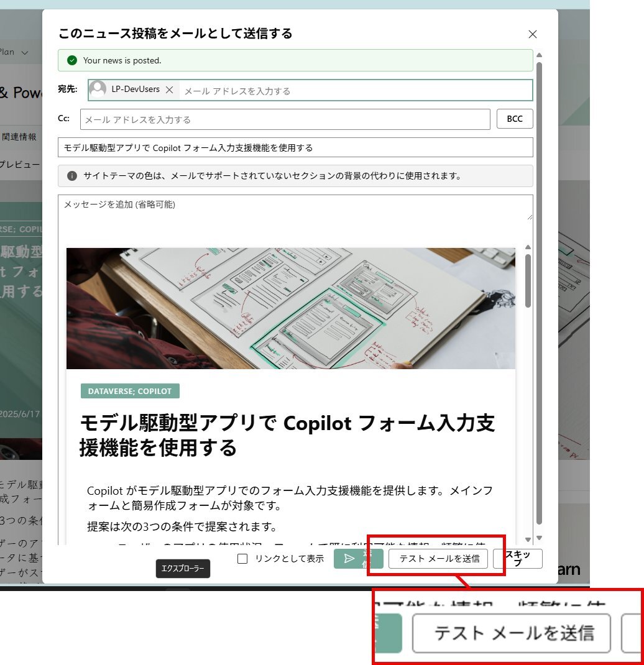Click the スキップ button
This screenshot has height=665, width=644.
point(518,559)
